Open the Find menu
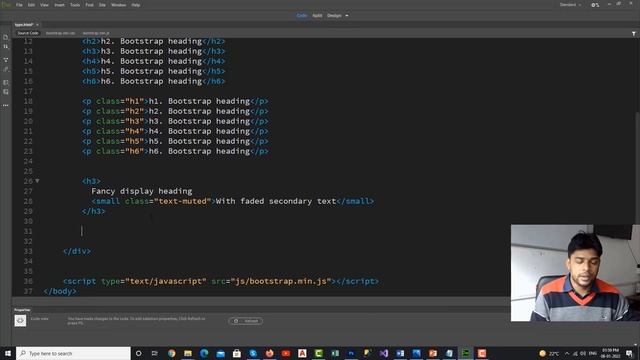 click(89, 5)
